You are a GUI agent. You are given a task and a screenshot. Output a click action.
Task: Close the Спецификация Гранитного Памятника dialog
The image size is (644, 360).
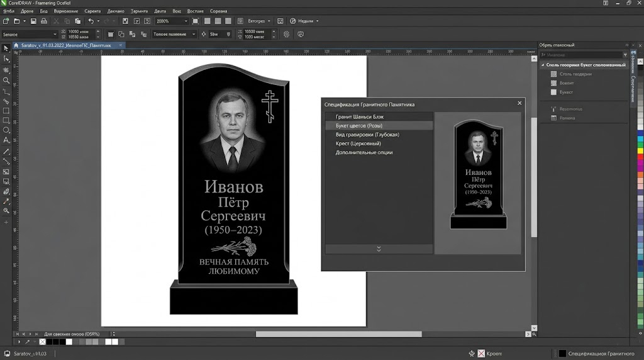(519, 103)
